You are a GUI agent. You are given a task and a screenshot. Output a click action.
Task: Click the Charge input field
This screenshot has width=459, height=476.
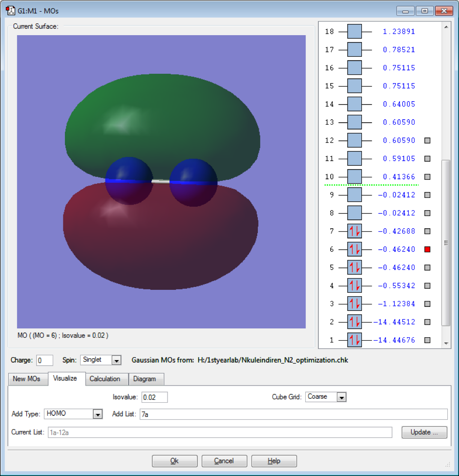coord(44,360)
